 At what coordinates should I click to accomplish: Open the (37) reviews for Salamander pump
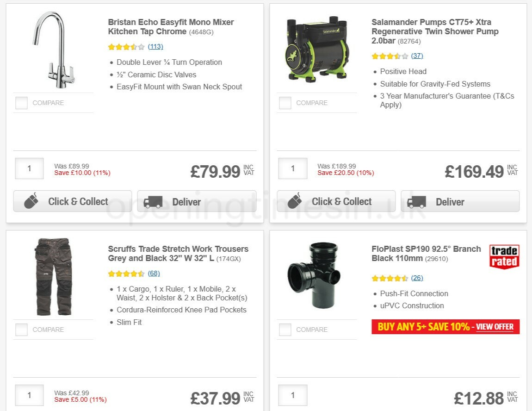[x=418, y=56]
